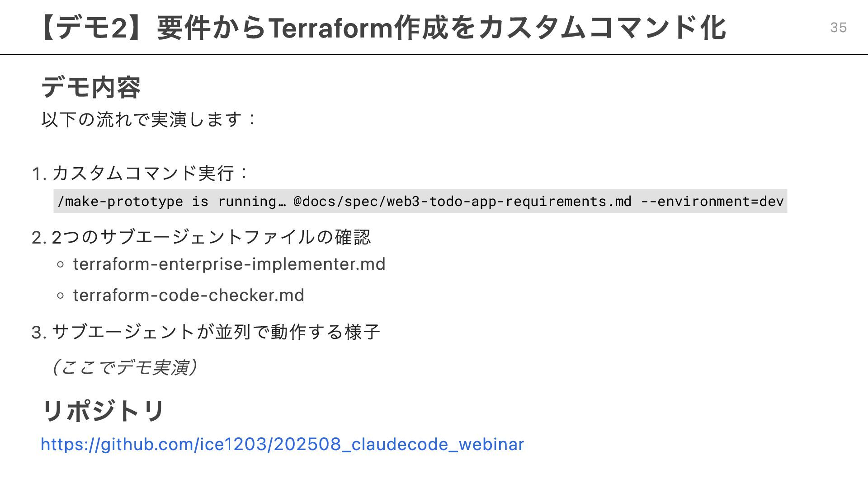Select the /make-prototype command code block
868x488 pixels.
(x=420, y=201)
